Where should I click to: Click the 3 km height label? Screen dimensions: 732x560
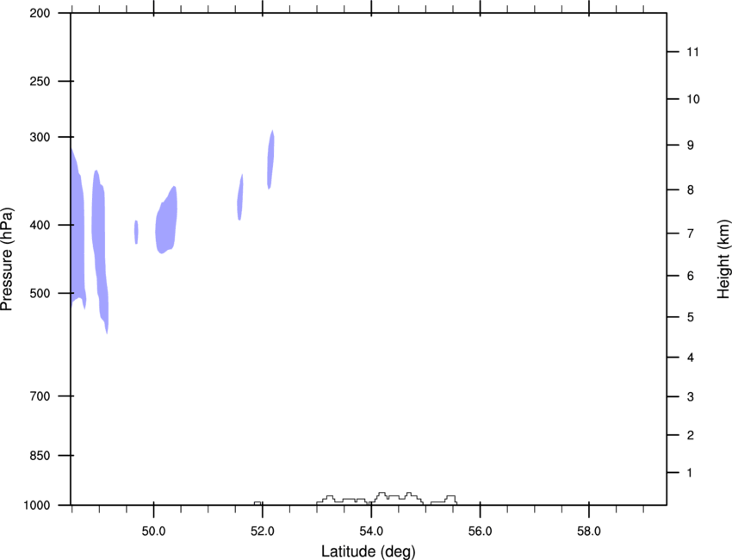coord(690,396)
